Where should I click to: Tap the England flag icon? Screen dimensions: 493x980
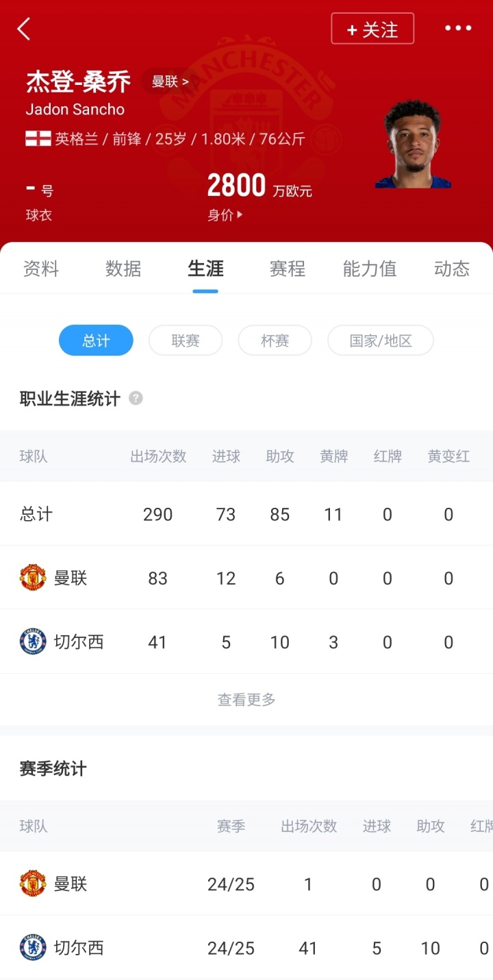coord(38,139)
